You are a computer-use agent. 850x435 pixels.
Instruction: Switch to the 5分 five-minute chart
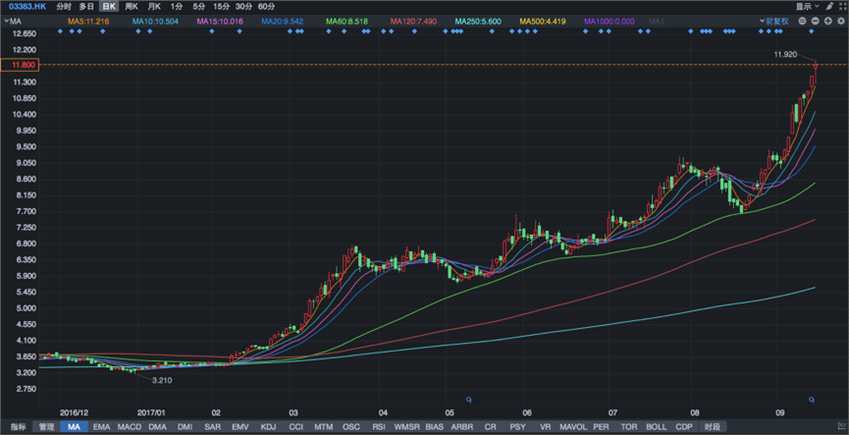coord(199,7)
